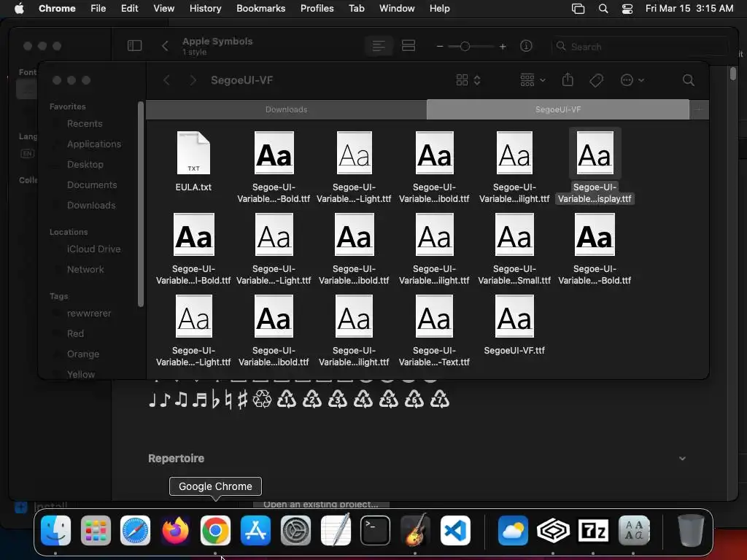Screen dimensions: 747x560
Task: Open Desktop in Finder sidebar
Action: tap(85, 164)
